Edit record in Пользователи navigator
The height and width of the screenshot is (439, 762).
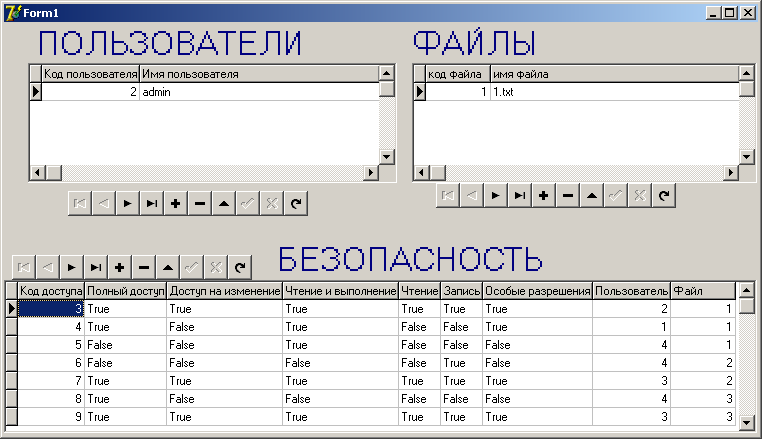point(224,203)
